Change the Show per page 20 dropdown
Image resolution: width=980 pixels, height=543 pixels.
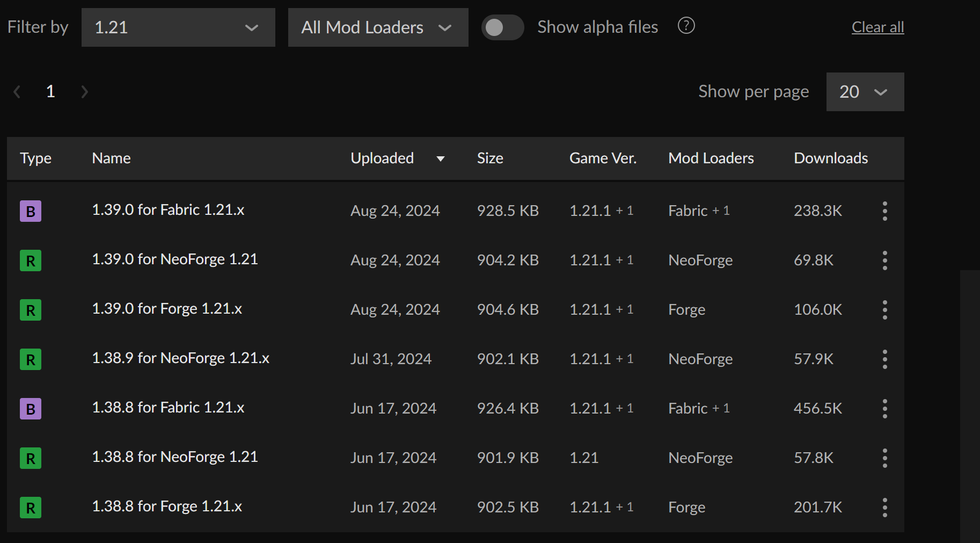pyautogui.click(x=865, y=92)
